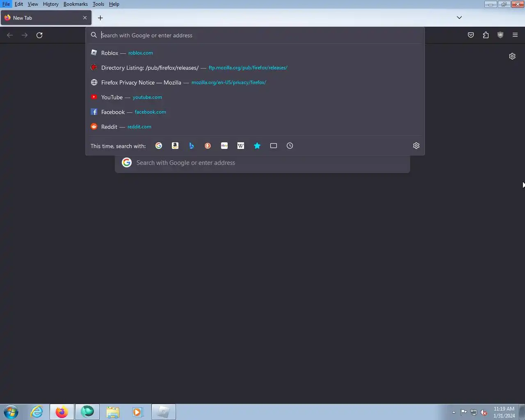The width and height of the screenshot is (525, 420).
Task: Click the network tray icon
Action: [474, 412]
